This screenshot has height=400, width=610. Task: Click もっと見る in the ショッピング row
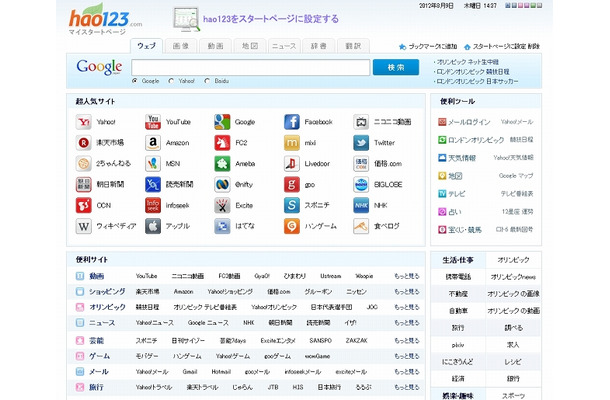click(x=407, y=291)
